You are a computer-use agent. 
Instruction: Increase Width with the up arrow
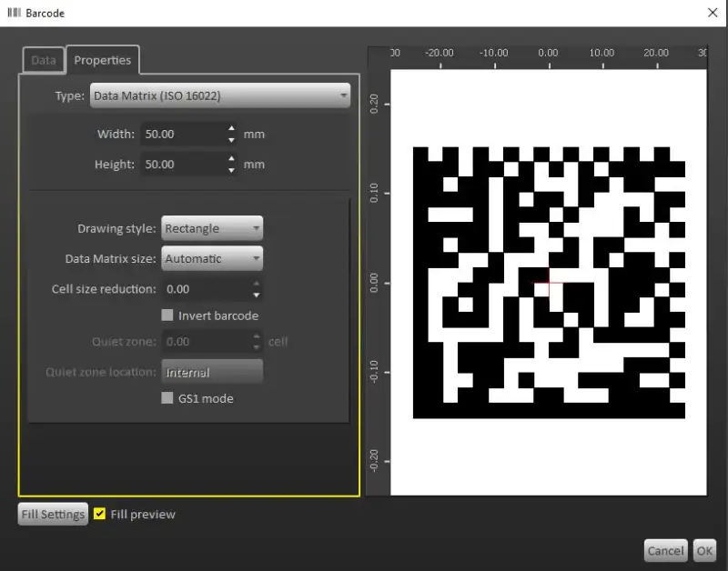[x=231, y=128]
